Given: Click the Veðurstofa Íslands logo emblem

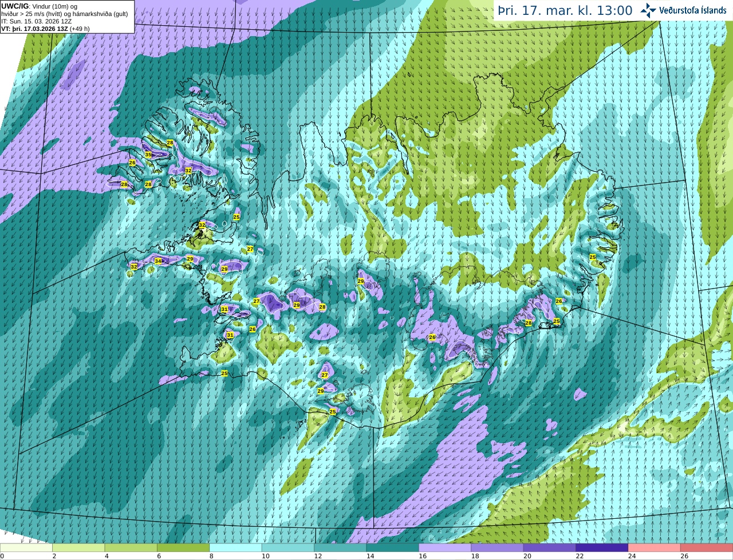Looking at the screenshot, I should pos(649,10).
